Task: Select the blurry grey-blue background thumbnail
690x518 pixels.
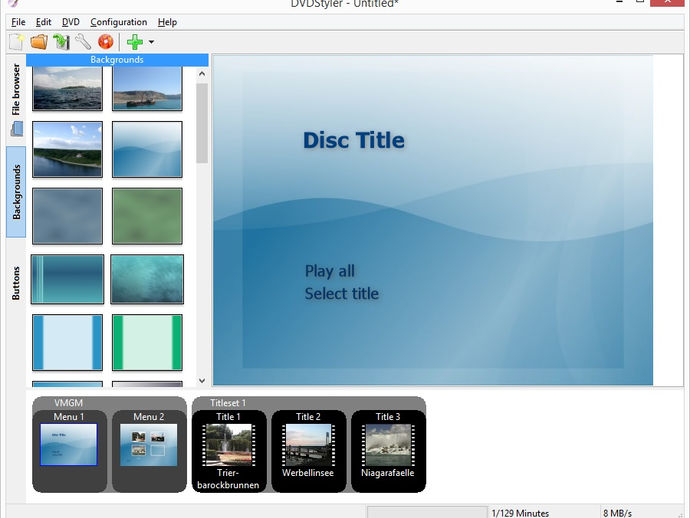Action: (x=67, y=216)
